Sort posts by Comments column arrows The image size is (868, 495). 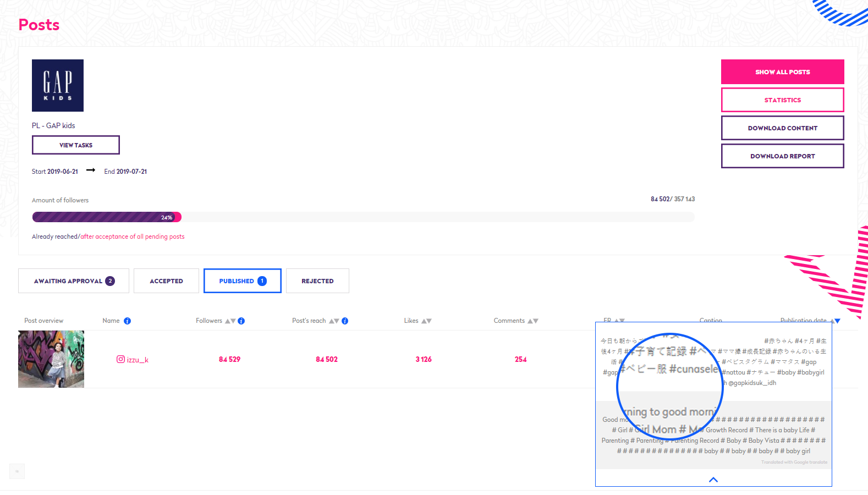click(532, 321)
